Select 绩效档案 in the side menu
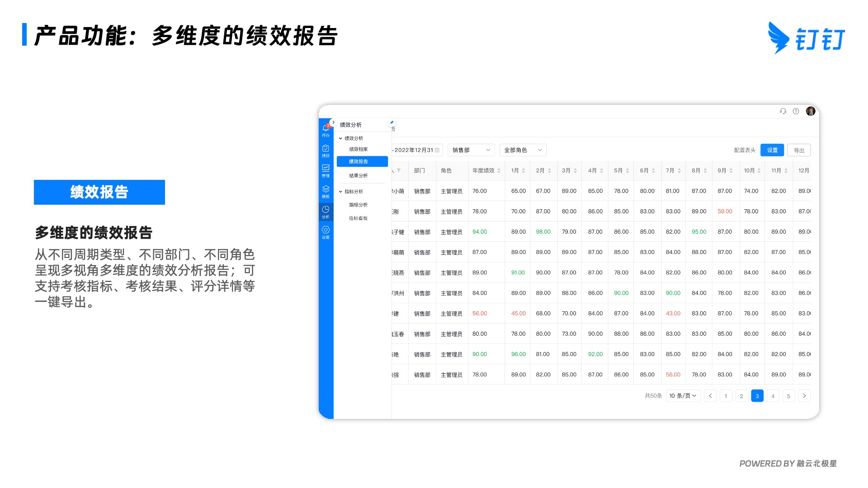 (x=359, y=149)
